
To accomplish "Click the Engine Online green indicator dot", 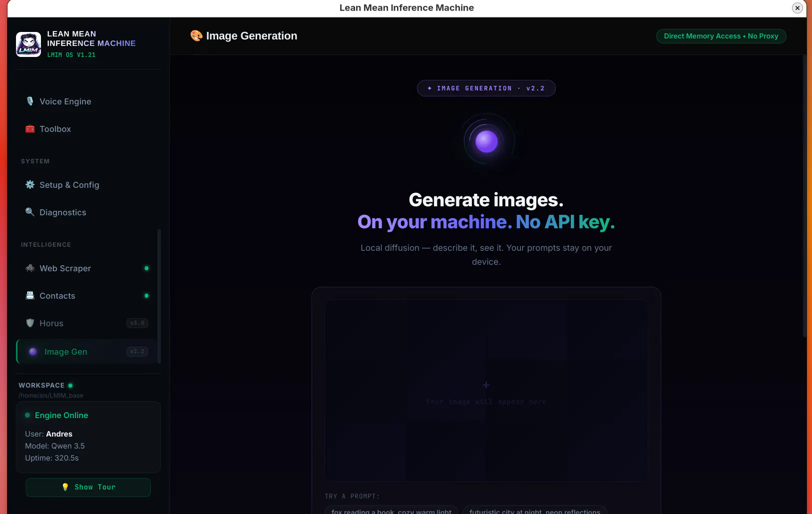I will pos(27,415).
